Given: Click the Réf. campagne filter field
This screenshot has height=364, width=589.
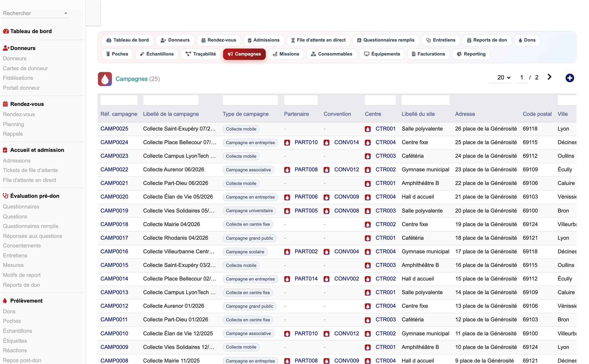Looking at the screenshot, I should coord(119,100).
